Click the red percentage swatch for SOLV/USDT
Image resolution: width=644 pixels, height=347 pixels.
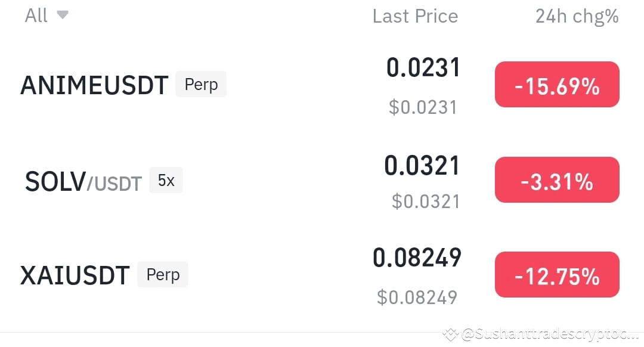click(x=556, y=179)
